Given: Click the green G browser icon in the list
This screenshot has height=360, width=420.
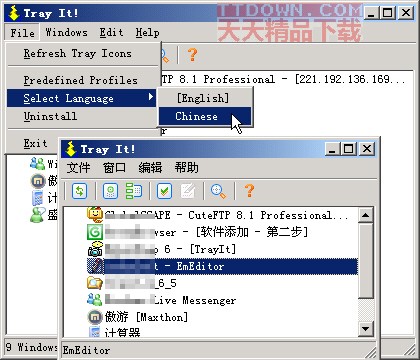Looking at the screenshot, I should click(95, 232).
